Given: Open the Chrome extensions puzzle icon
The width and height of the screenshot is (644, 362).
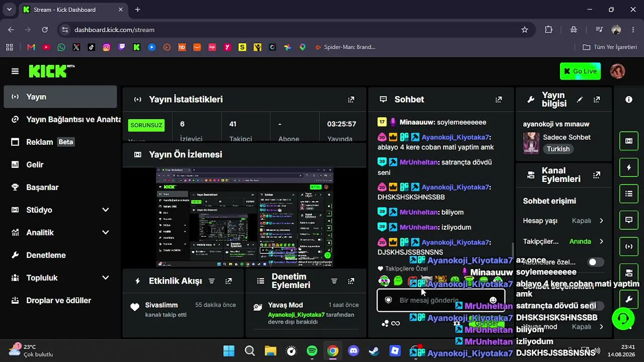Looking at the screenshot, I should 548,30.
